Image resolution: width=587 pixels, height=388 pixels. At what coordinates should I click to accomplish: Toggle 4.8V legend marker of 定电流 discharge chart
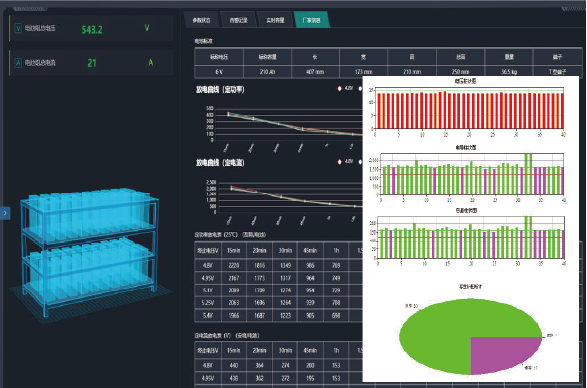pyautogui.click(x=340, y=162)
